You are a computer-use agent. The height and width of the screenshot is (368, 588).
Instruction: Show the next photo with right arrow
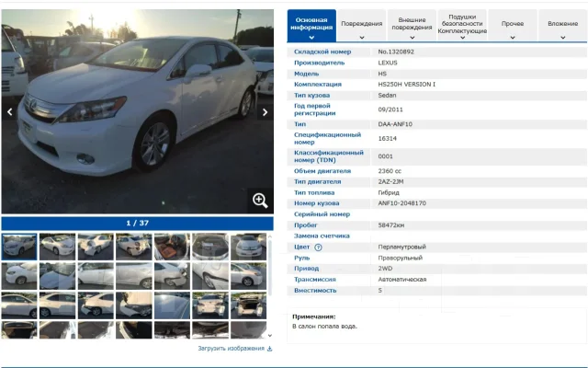266,112
